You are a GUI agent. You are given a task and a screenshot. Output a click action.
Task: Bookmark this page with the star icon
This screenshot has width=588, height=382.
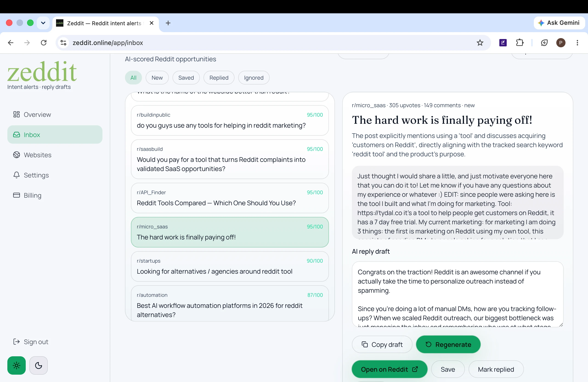480,43
